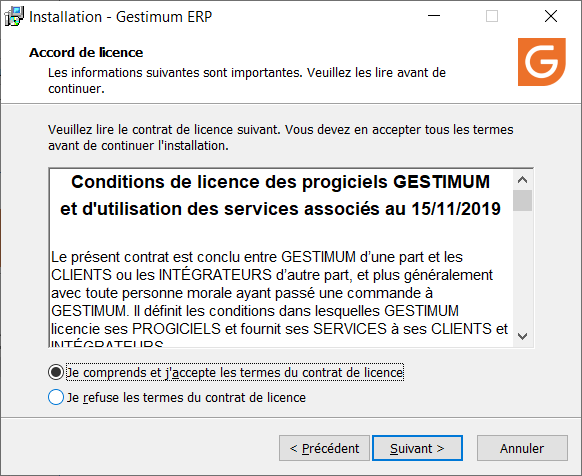Click the orange Gestimum G logo
This screenshot has width=582, height=476.
[x=542, y=62]
